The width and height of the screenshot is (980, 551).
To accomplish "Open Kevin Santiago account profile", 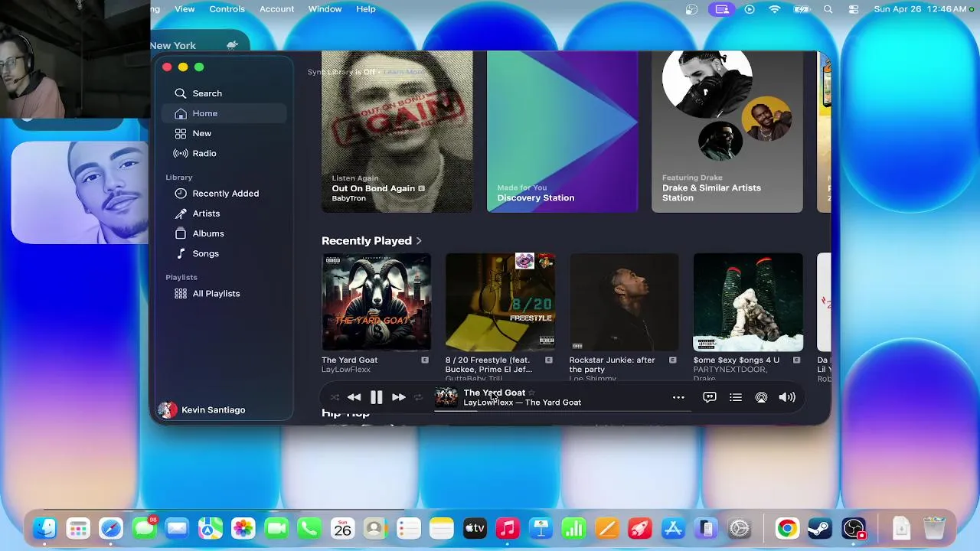I will [202, 410].
